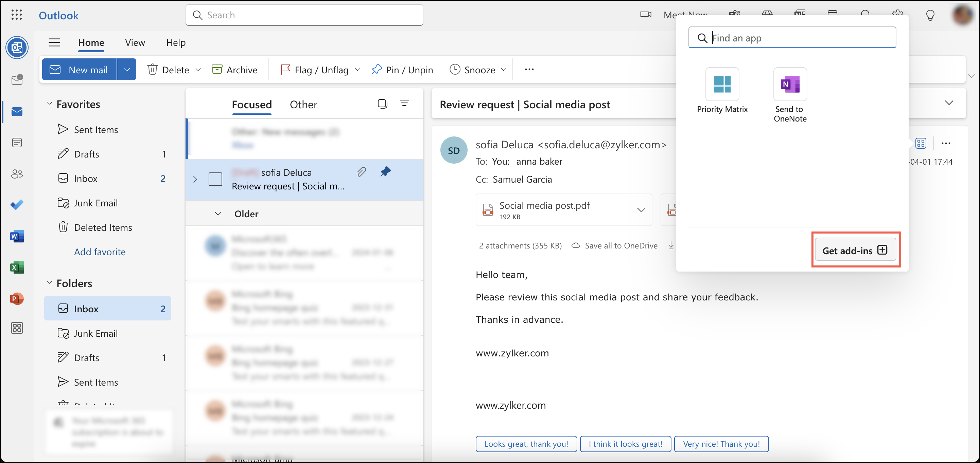
Task: Open the app launcher waffle icon
Action: (x=17, y=15)
